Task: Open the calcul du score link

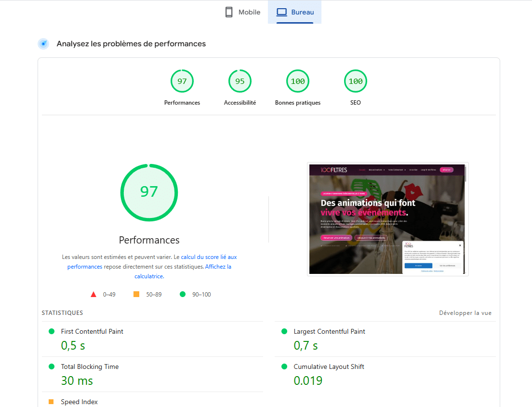Action: tap(209, 257)
